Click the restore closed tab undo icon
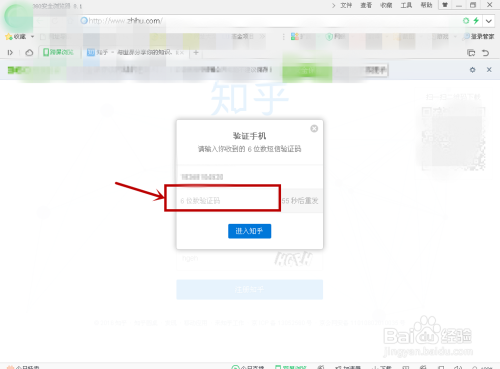This screenshot has width=500, height=369. pyautogui.click(x=486, y=53)
